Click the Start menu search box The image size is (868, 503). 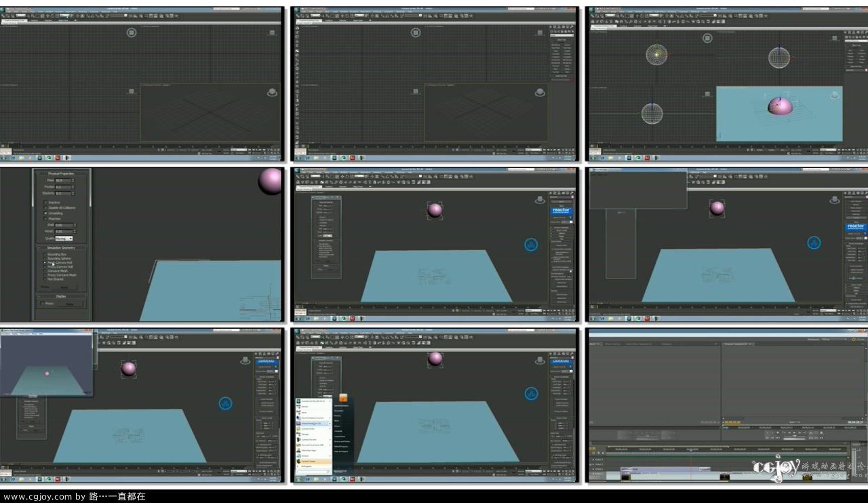(313, 471)
